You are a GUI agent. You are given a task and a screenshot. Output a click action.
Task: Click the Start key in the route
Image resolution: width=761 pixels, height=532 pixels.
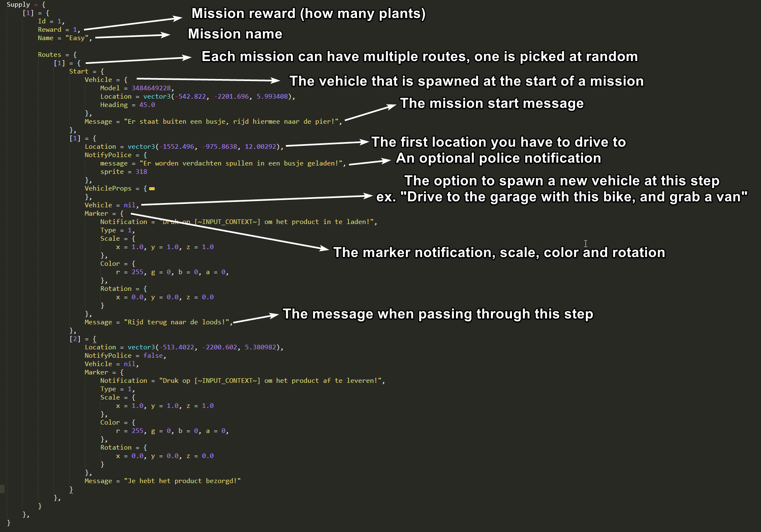pyautogui.click(x=79, y=71)
